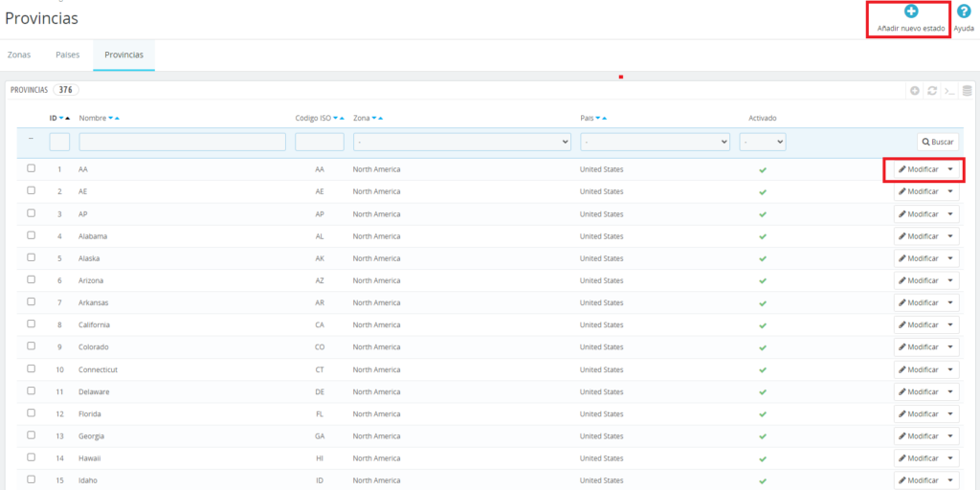Image resolution: width=980 pixels, height=490 pixels.
Task: Open the País filter dropdown
Action: (x=655, y=142)
